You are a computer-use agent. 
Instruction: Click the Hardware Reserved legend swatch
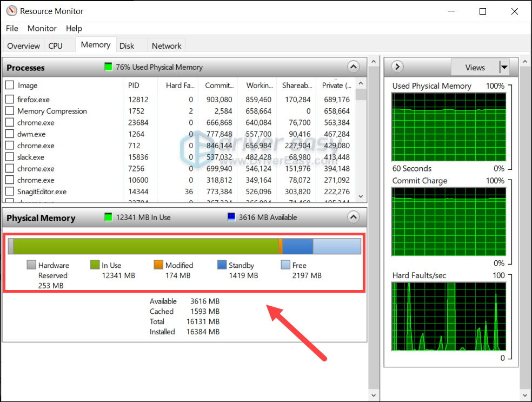[31, 265]
